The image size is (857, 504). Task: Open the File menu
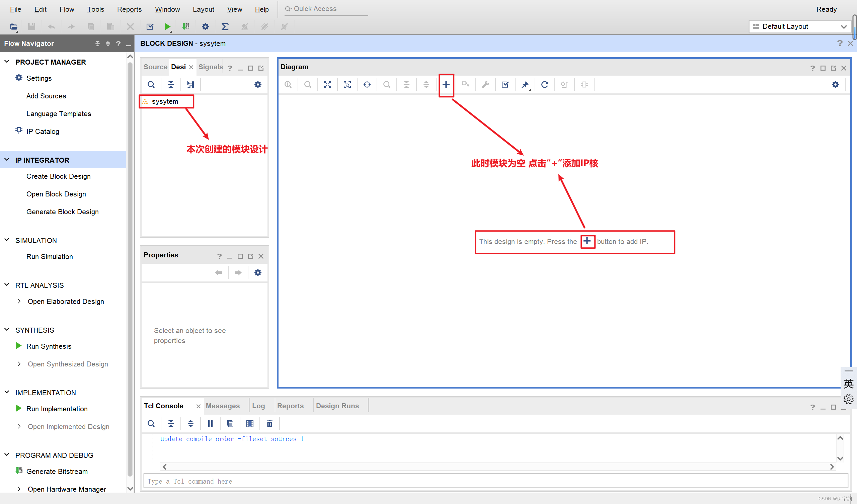(15, 9)
